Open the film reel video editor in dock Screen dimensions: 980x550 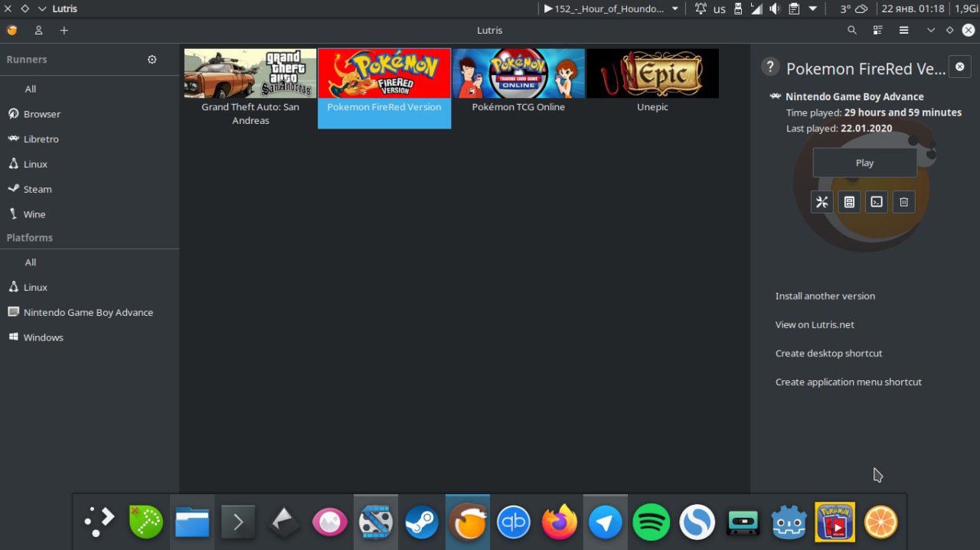point(376,523)
